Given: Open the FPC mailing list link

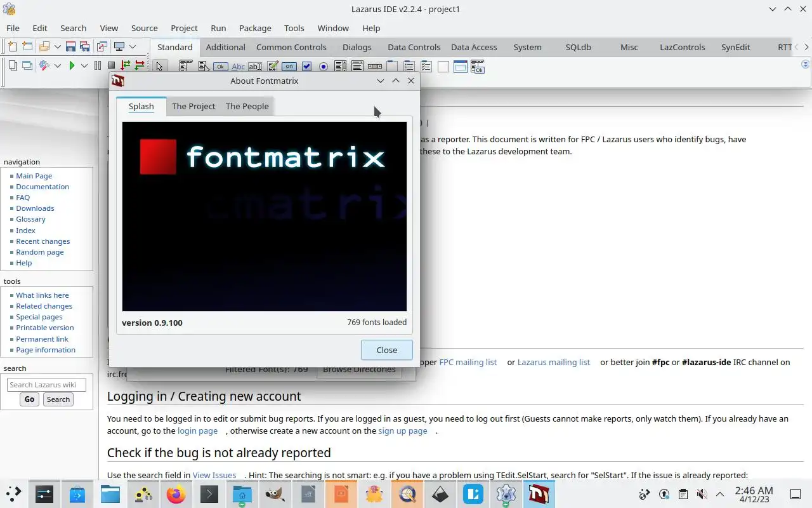Looking at the screenshot, I should [x=468, y=362].
